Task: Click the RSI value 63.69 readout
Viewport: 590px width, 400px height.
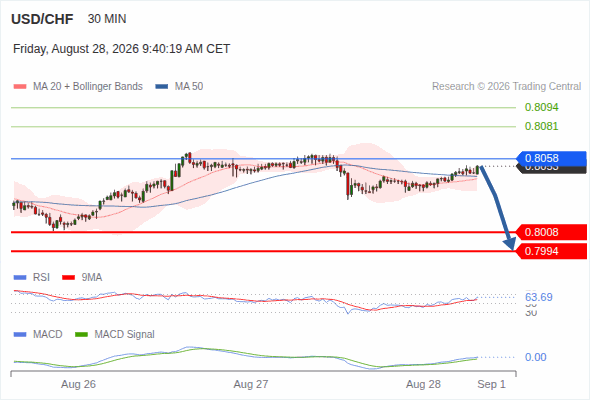Action: (539, 297)
